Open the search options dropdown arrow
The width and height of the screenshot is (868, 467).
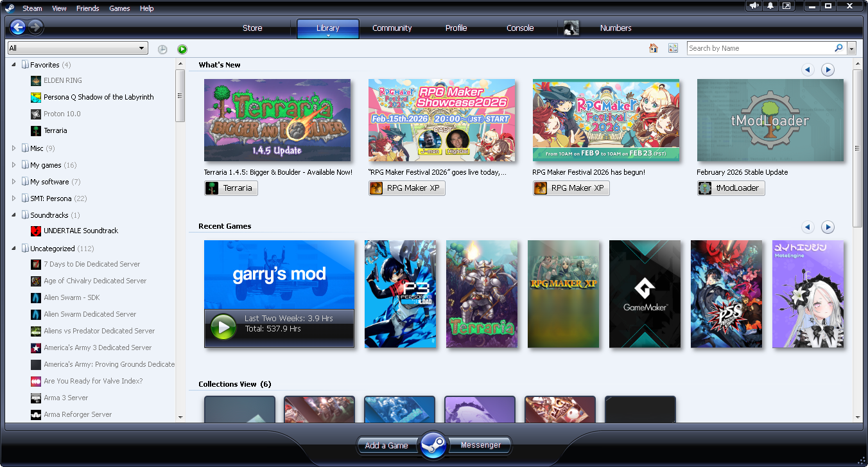[x=852, y=49]
